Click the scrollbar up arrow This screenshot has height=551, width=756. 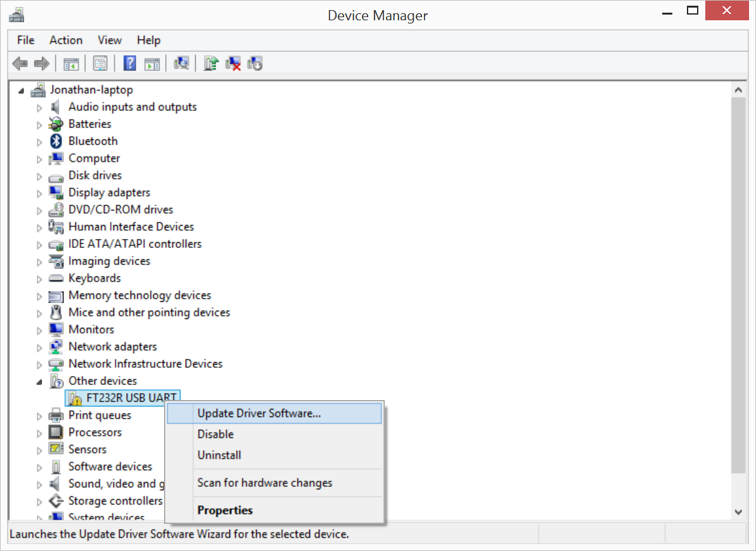point(738,90)
